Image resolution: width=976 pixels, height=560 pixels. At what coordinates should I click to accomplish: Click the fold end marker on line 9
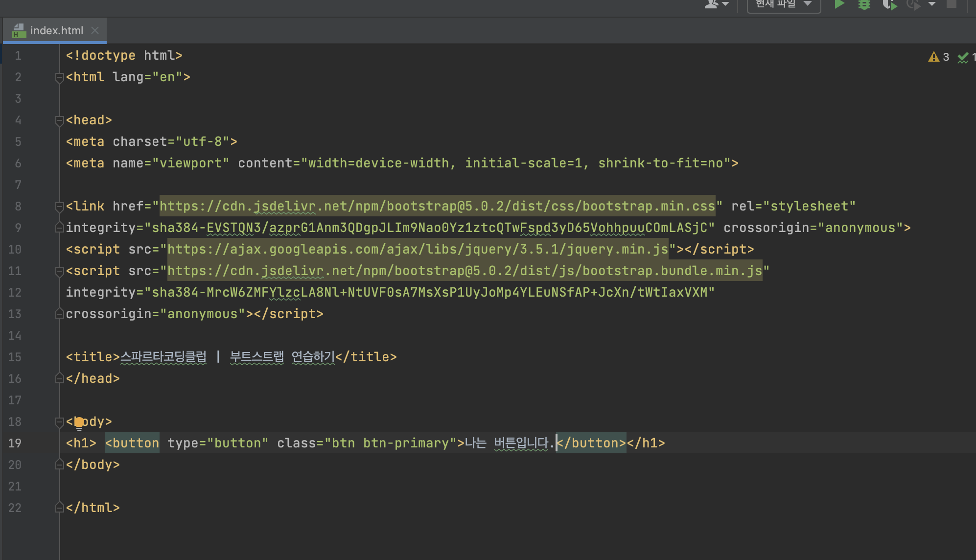59,228
